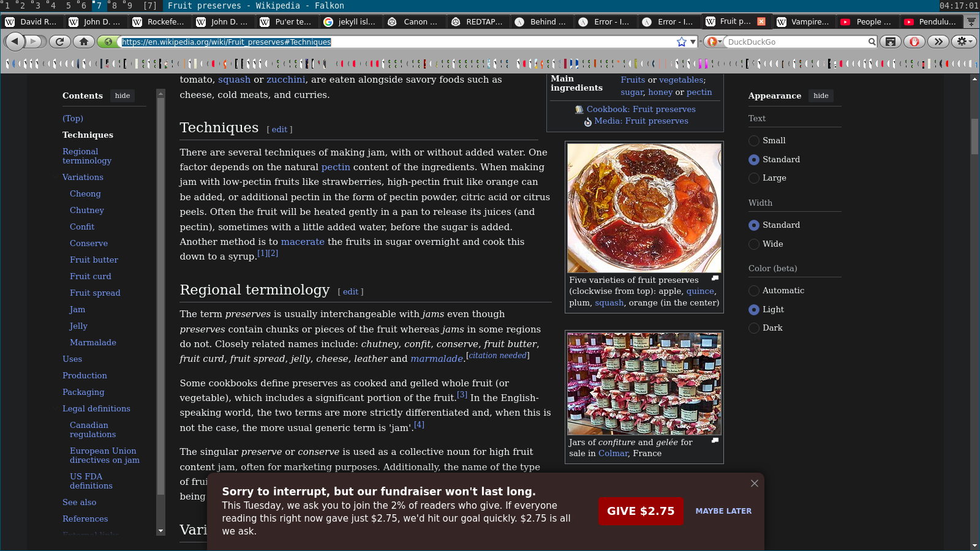The width and height of the screenshot is (980, 551).
Task: Select Standard width option
Action: tap(754, 225)
